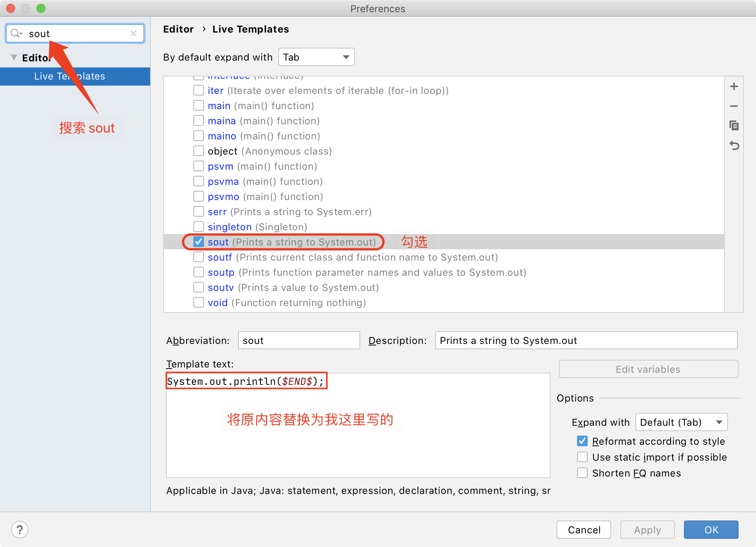756x547 pixels.
Task: Disable Reformat according to style
Action: (582, 441)
